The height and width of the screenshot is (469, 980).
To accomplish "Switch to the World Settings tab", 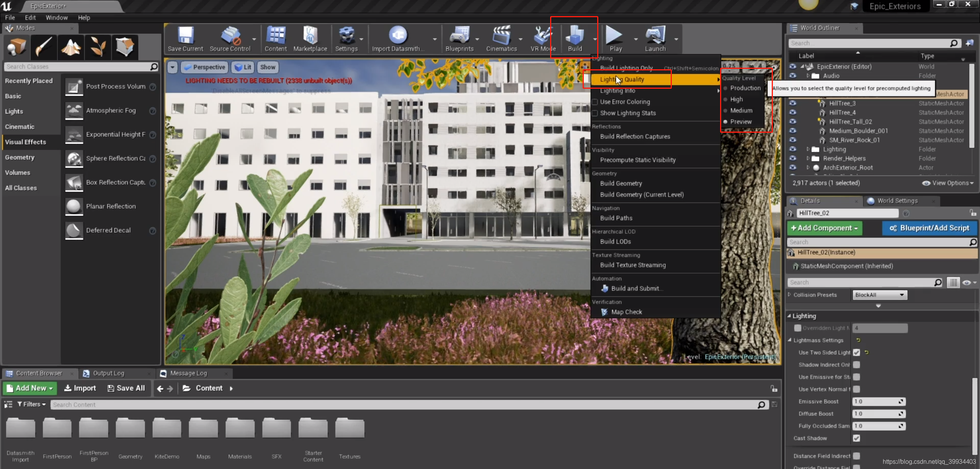I will (x=897, y=201).
